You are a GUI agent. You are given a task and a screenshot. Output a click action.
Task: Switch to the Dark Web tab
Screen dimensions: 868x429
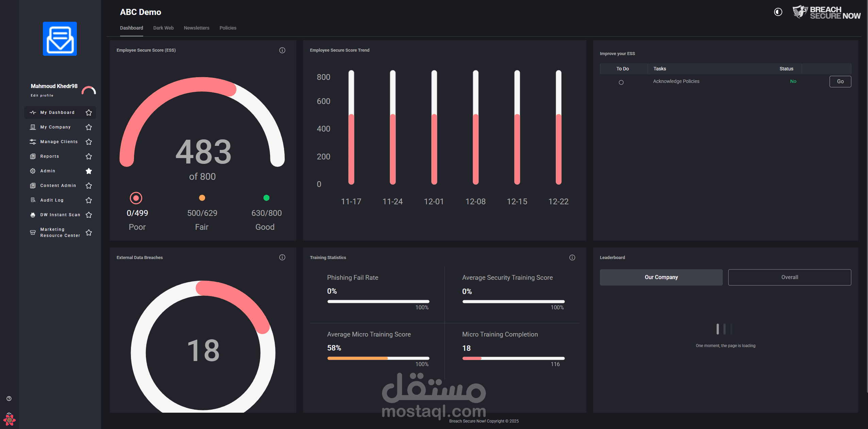point(163,28)
